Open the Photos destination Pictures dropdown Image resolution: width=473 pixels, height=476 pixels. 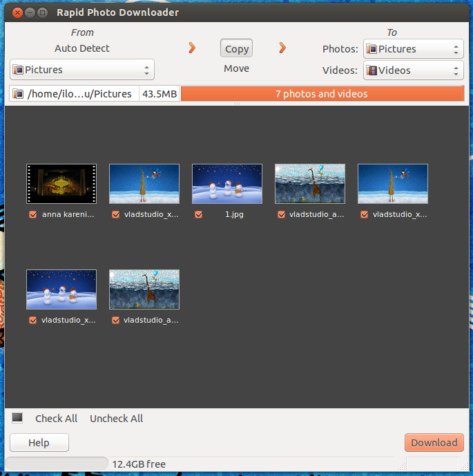(x=413, y=49)
